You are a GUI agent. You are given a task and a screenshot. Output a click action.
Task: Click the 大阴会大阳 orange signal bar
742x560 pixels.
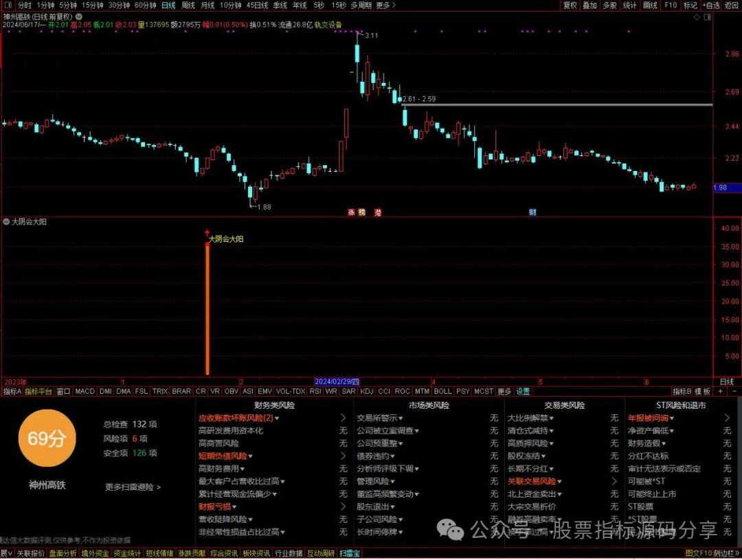207,309
